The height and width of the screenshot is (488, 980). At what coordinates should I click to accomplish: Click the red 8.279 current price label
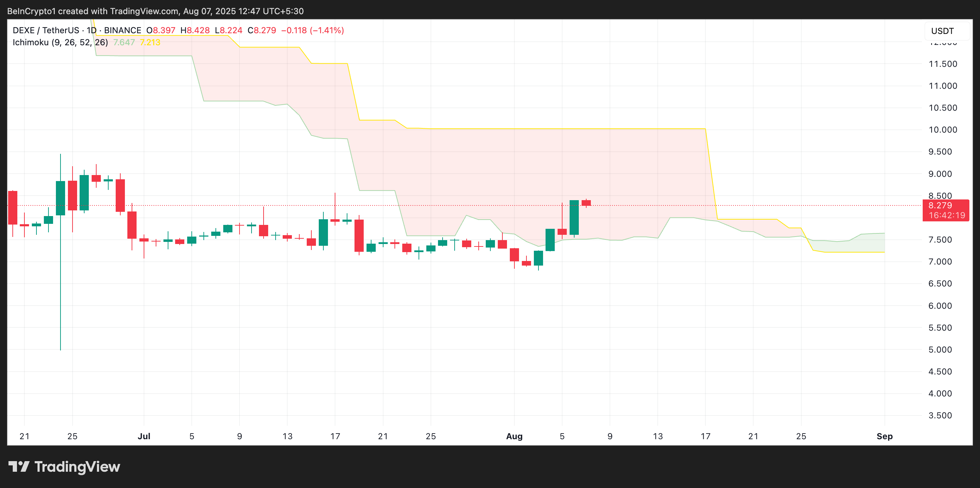click(x=940, y=205)
